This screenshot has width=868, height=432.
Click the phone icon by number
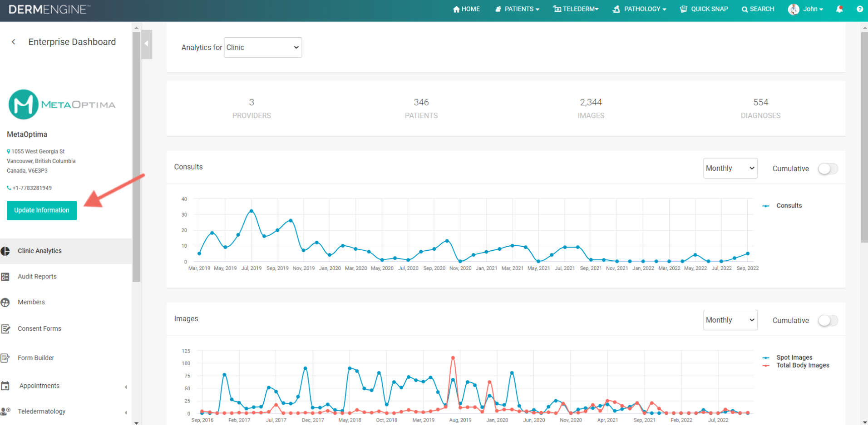point(9,188)
